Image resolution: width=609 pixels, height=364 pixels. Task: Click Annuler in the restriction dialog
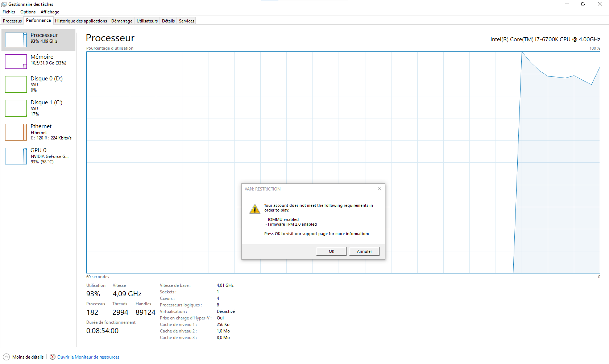364,251
